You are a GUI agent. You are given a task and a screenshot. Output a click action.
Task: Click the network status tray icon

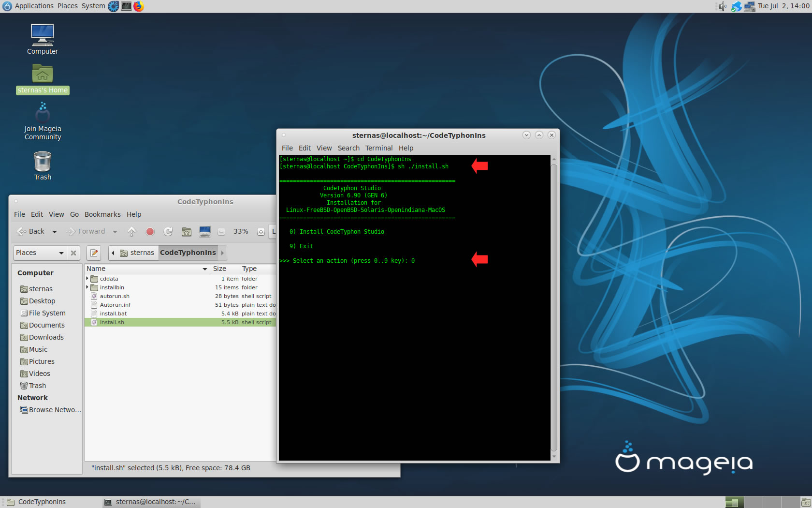coord(749,6)
